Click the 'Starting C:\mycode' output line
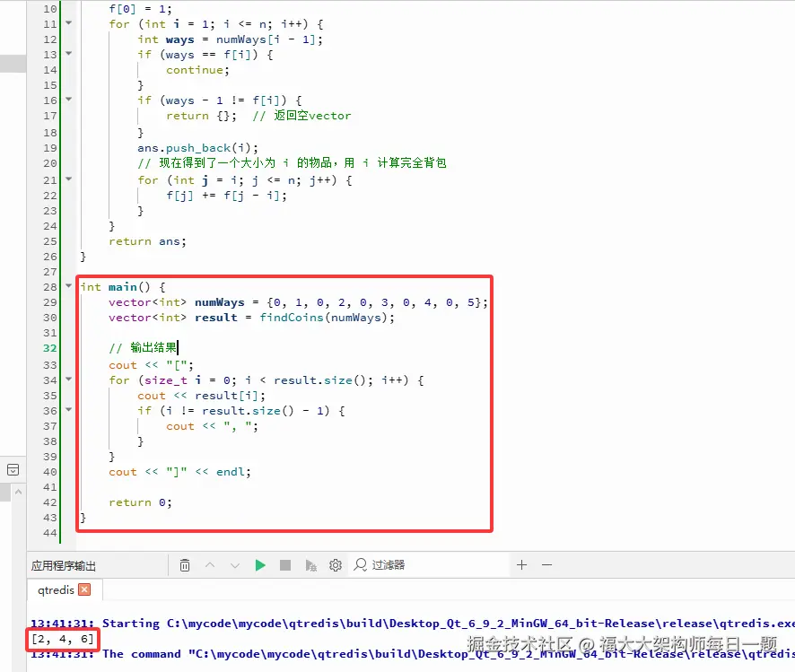 click(x=413, y=624)
